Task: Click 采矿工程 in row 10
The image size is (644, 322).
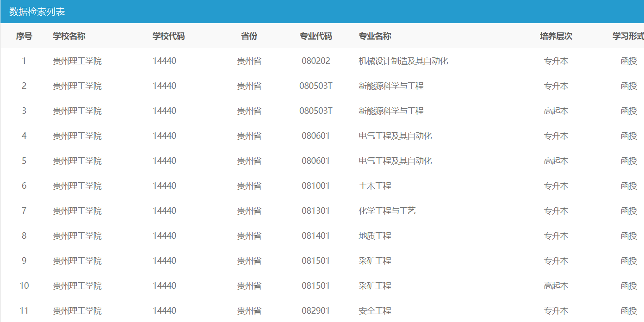Action: 375,286
